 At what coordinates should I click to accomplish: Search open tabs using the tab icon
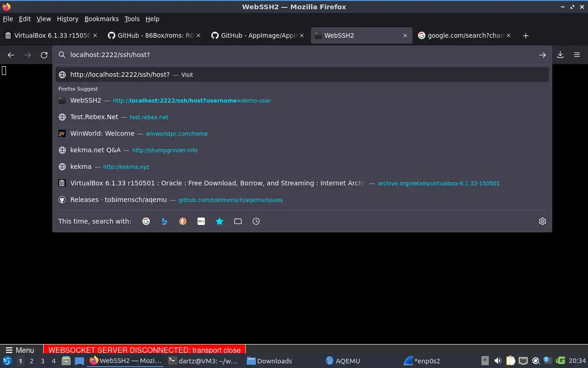(238, 221)
